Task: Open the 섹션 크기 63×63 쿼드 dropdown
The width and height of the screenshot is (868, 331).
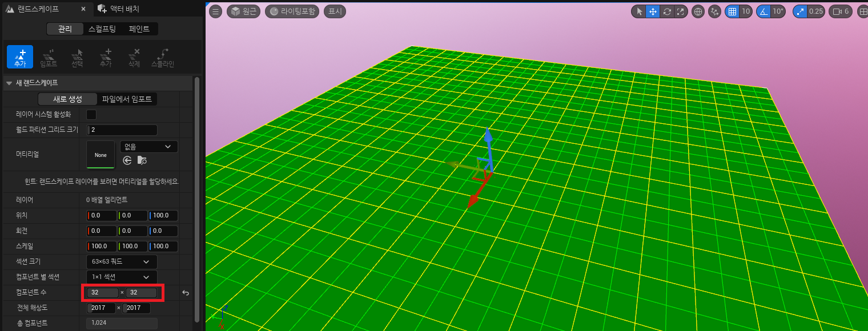Action: point(122,262)
